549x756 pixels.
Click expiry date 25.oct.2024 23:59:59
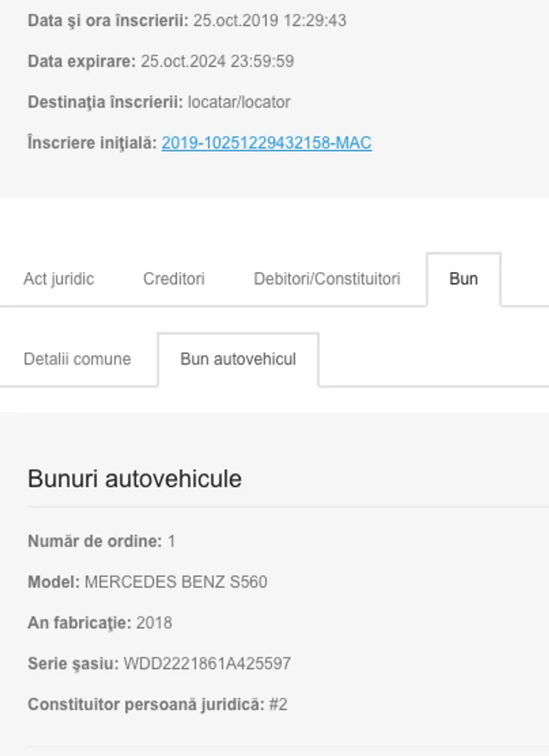click(217, 61)
